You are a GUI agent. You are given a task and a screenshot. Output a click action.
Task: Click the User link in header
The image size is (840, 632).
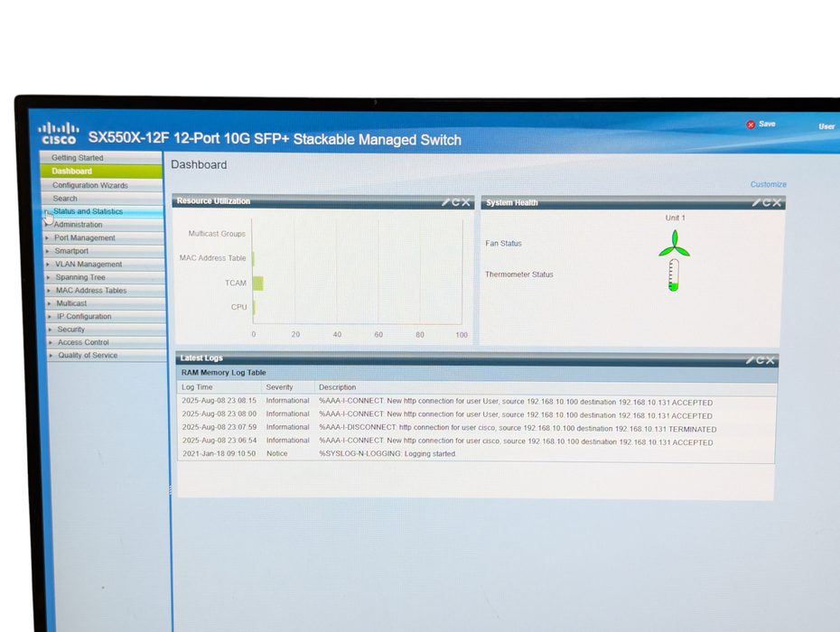(826, 126)
